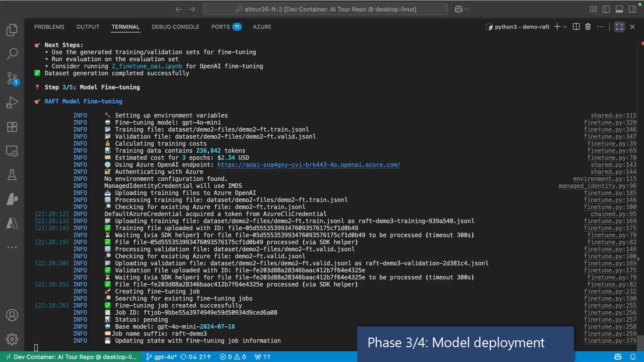Open the Azure OpenAI endpoint URL link
This screenshot has width=644, height=362.
(309, 165)
